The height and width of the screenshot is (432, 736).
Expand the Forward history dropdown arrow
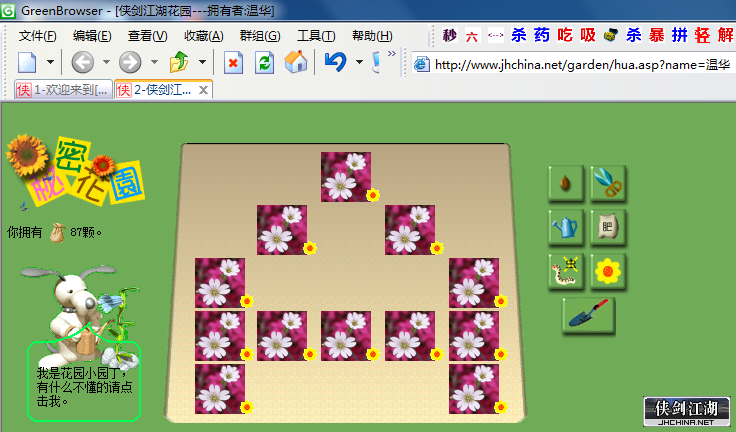154,62
